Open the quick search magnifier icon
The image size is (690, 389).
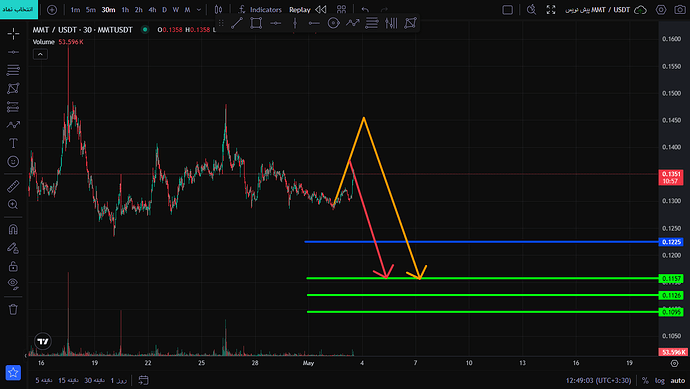[532, 10]
